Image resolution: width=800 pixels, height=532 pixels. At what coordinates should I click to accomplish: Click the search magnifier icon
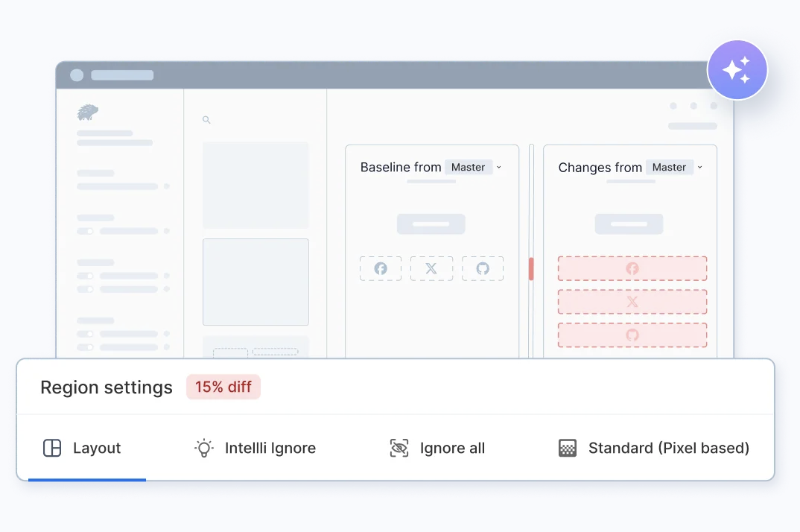coord(206,119)
